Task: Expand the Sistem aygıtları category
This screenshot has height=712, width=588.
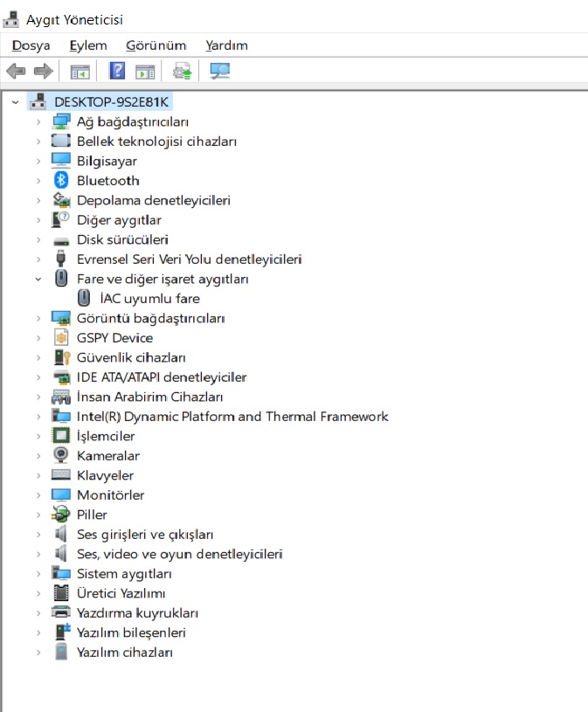Action: click(38, 573)
